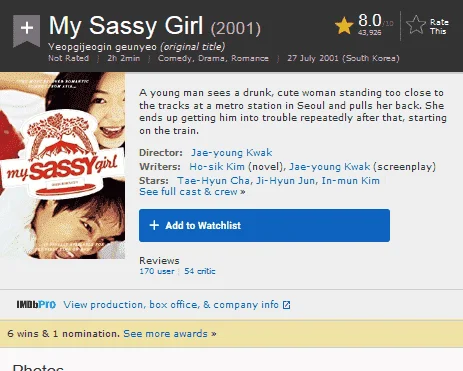The width and height of the screenshot is (463, 371).
Task: Click the Comedy genre link
Action: [175, 58]
